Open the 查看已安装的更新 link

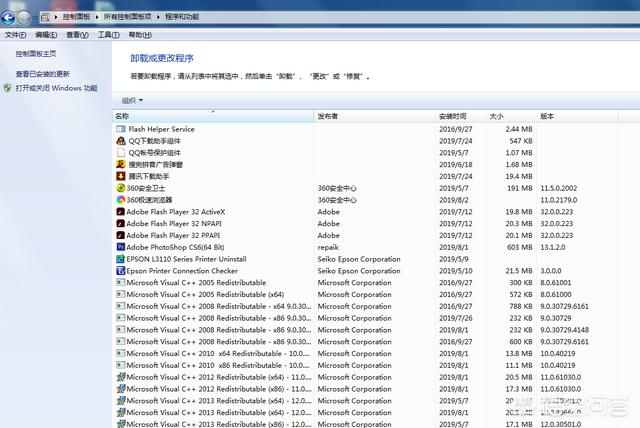[x=42, y=74]
